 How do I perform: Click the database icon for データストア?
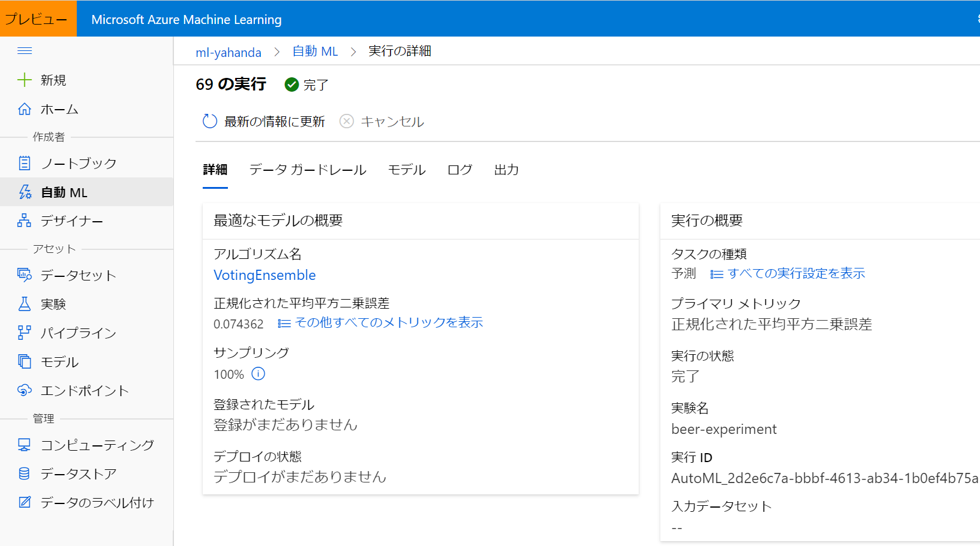tap(25, 473)
